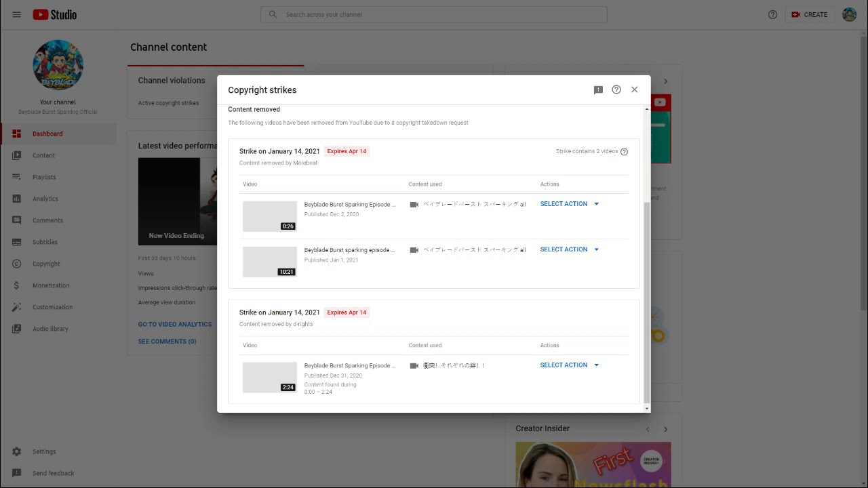Screen dimensions: 868x488
Task: Click info icon beside Strike contains 2 videos
Action: tap(625, 152)
